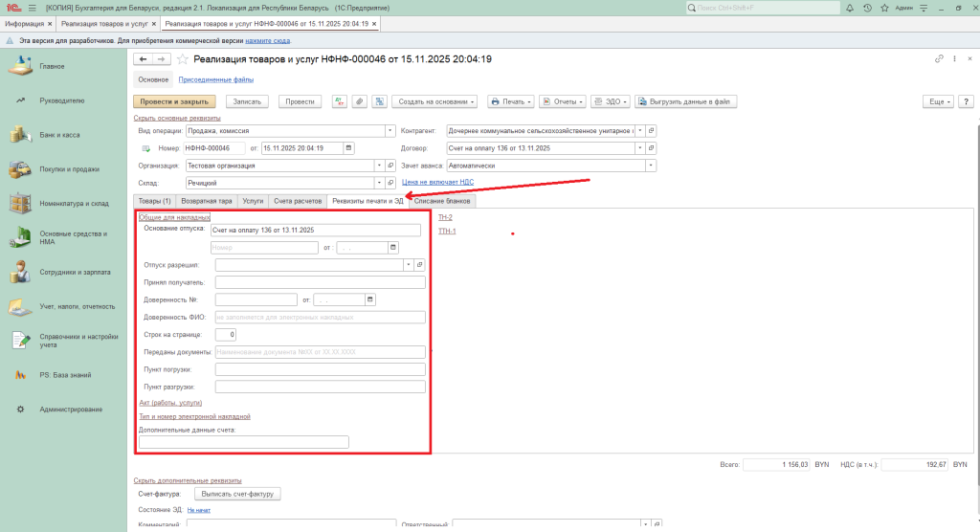Open Банк и касса sidebar section
This screenshot has height=532, width=980.
tap(59, 135)
